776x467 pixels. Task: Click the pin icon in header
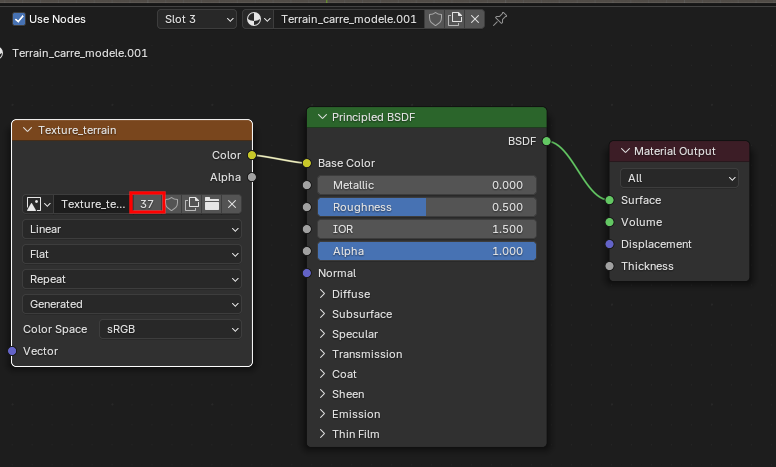[500, 19]
